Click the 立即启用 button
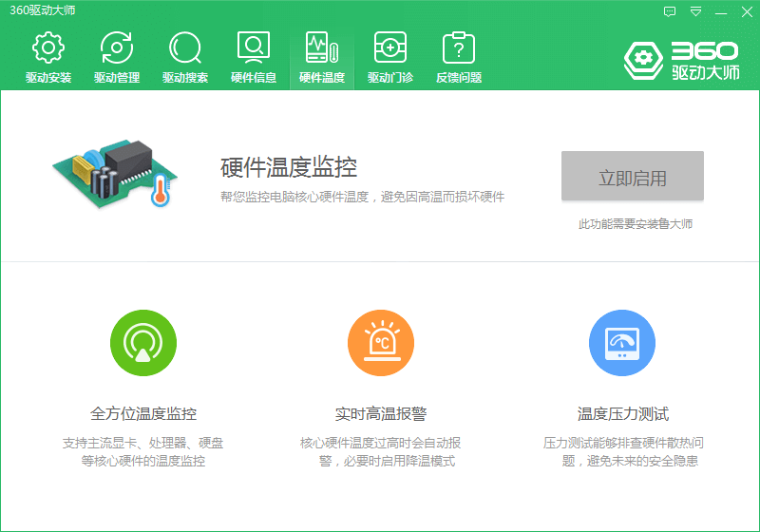This screenshot has height=532, width=760. [x=633, y=176]
